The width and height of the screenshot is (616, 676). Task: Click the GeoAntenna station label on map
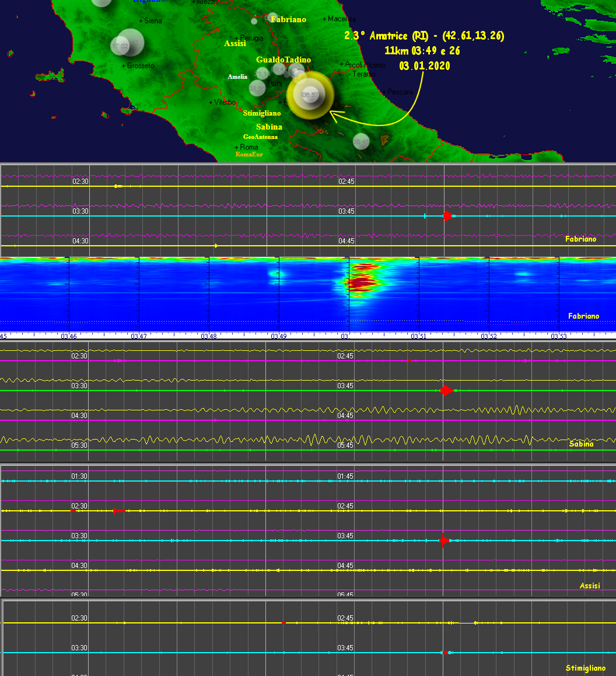click(260, 137)
